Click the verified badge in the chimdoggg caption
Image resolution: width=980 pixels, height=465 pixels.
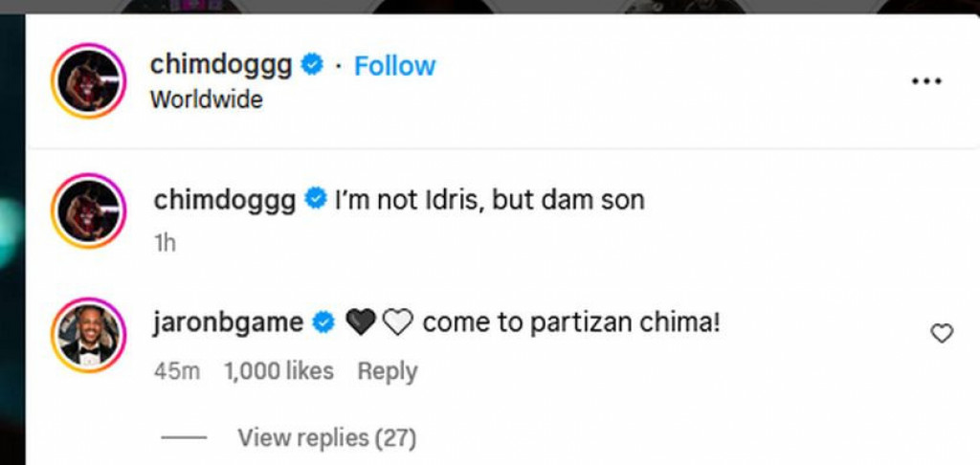315,200
